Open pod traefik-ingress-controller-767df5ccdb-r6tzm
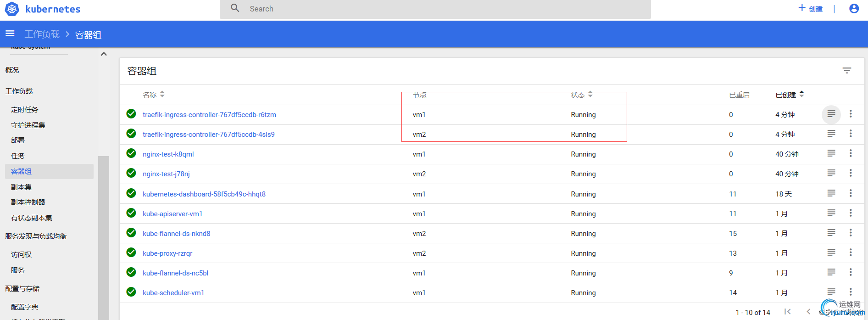Image resolution: width=868 pixels, height=320 pixels. [209, 115]
